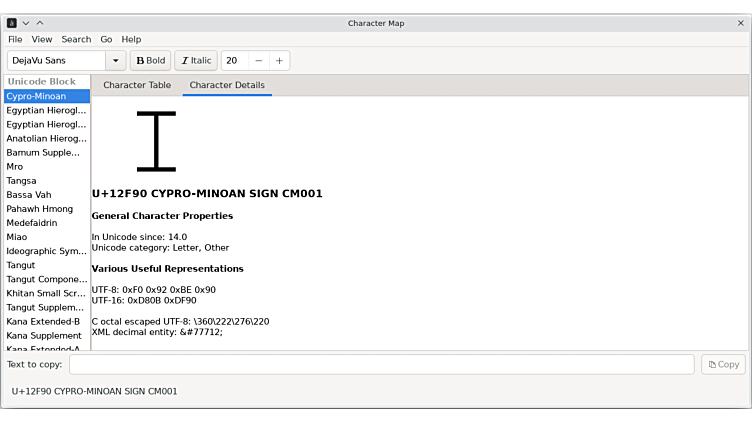Screen dimensions: 752x423
Task: Open the File menu
Action: point(15,39)
